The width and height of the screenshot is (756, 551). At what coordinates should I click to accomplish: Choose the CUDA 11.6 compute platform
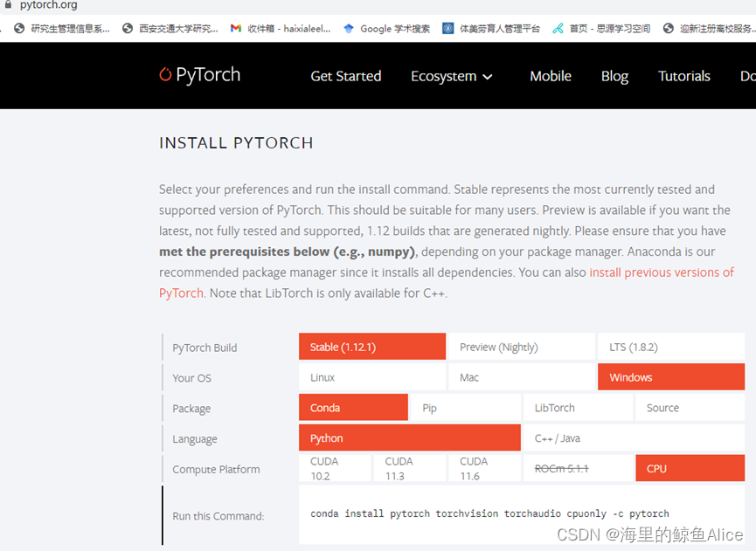(484, 468)
